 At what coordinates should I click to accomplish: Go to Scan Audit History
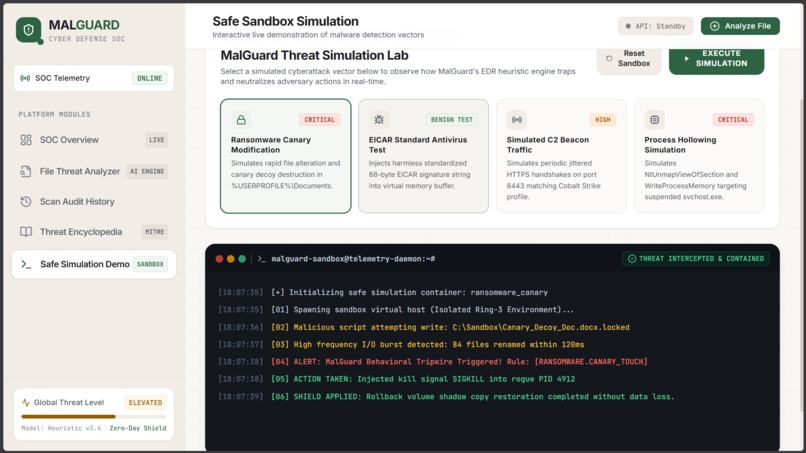click(x=94, y=202)
